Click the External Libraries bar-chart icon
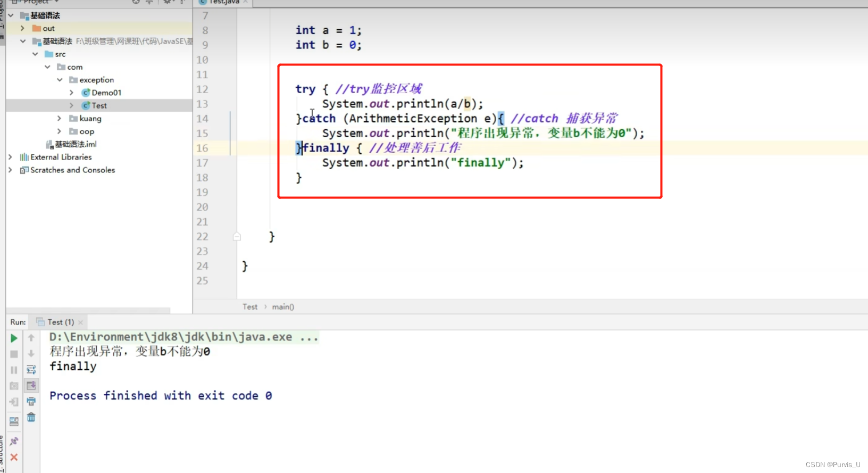The image size is (868, 473). point(24,157)
